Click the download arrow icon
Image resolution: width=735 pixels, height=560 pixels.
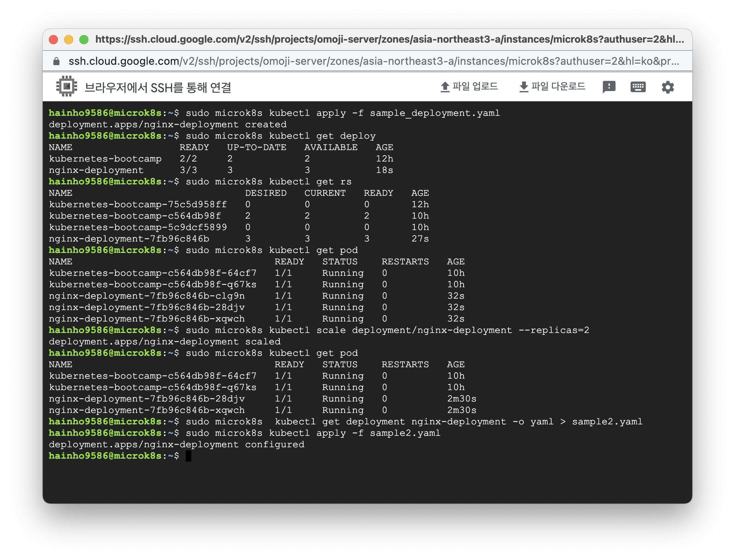(524, 87)
